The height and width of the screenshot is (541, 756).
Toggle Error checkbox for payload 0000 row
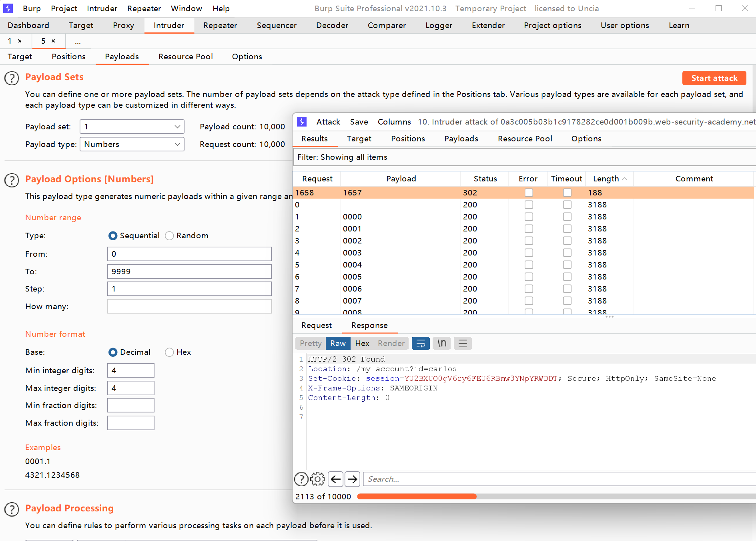(x=529, y=217)
